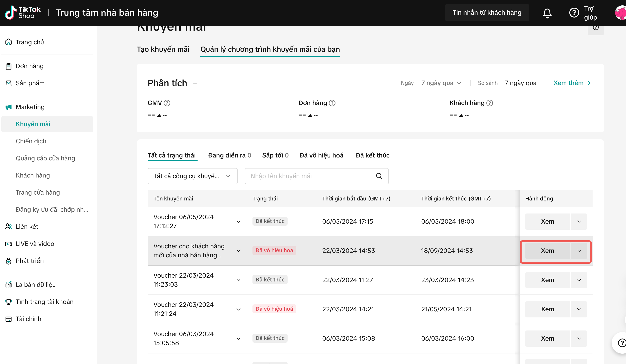626x364 pixels.
Task: Click the Khách hàng metric info icon
Action: [490, 103]
